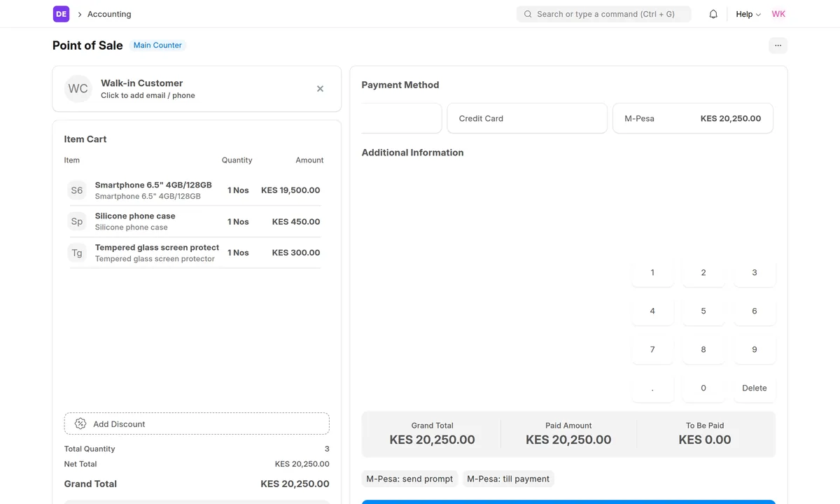Select the Silicone phone case cart row
The height and width of the screenshot is (504, 840).
(x=195, y=221)
